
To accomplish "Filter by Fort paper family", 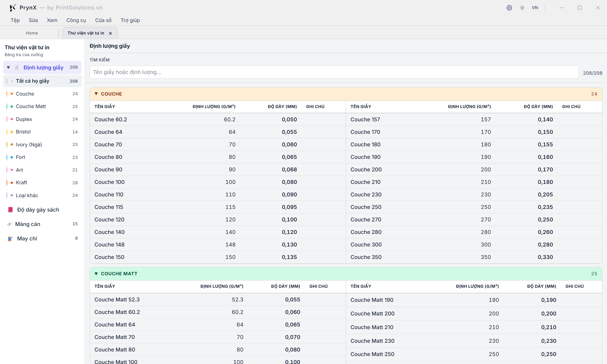I will (42, 157).
